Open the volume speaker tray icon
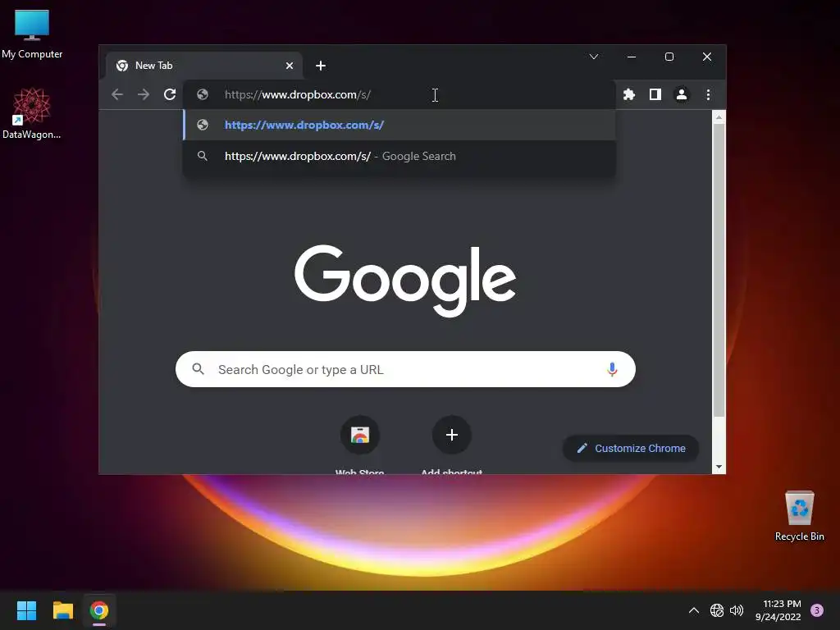 click(x=737, y=610)
